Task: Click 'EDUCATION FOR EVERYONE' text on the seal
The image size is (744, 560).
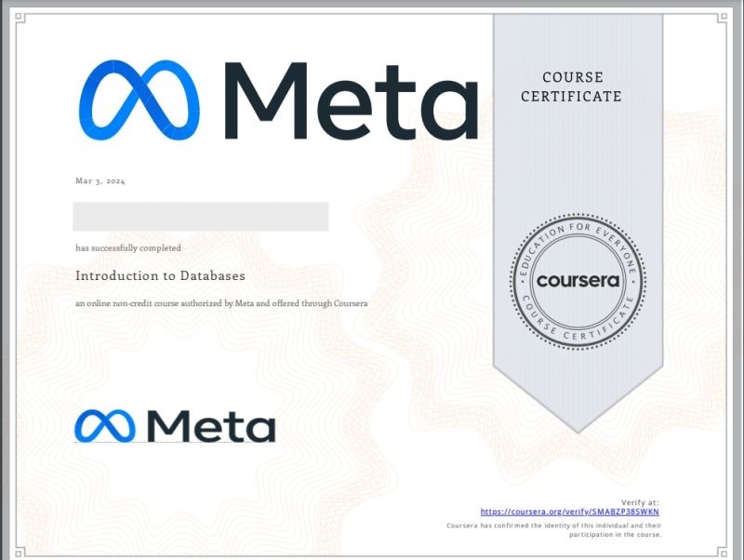Action: pos(577,234)
